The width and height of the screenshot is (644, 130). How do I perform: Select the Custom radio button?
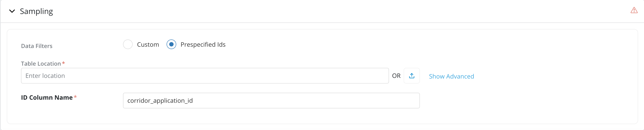(128, 44)
